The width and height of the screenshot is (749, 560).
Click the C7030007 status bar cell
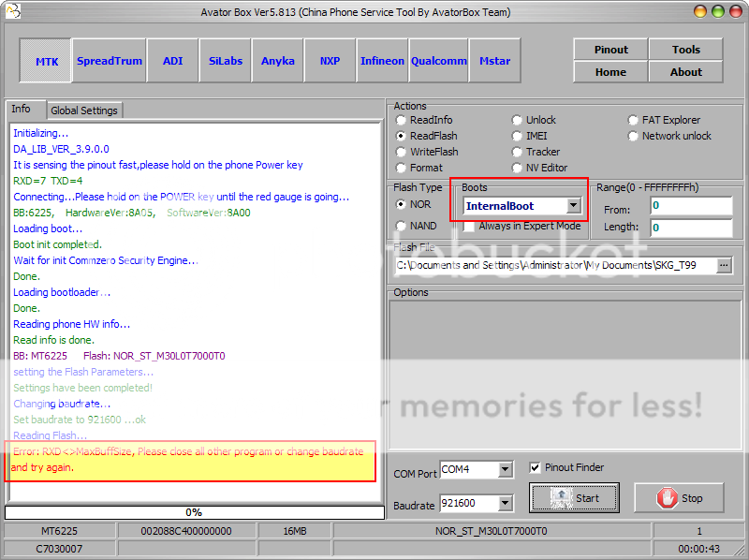click(x=59, y=549)
